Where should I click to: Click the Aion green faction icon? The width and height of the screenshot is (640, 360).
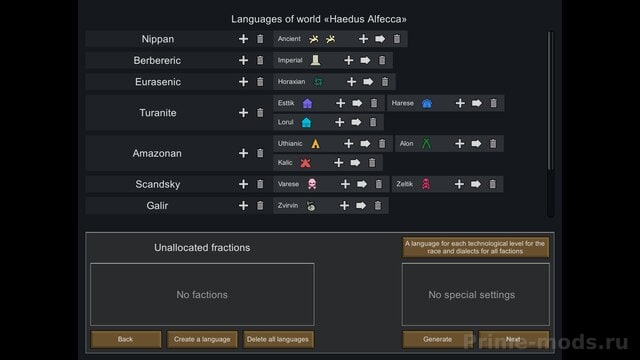click(x=426, y=144)
